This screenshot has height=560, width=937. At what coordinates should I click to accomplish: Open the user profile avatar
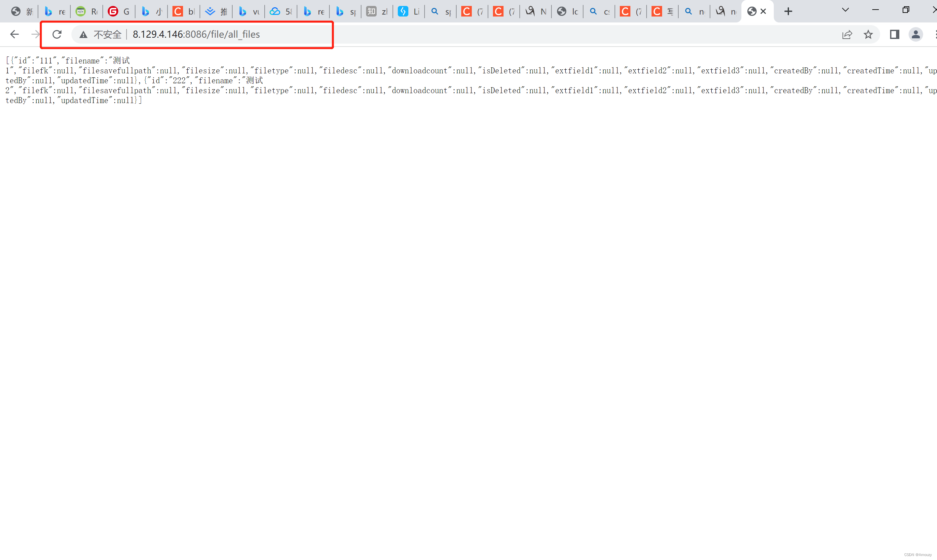[x=916, y=34]
